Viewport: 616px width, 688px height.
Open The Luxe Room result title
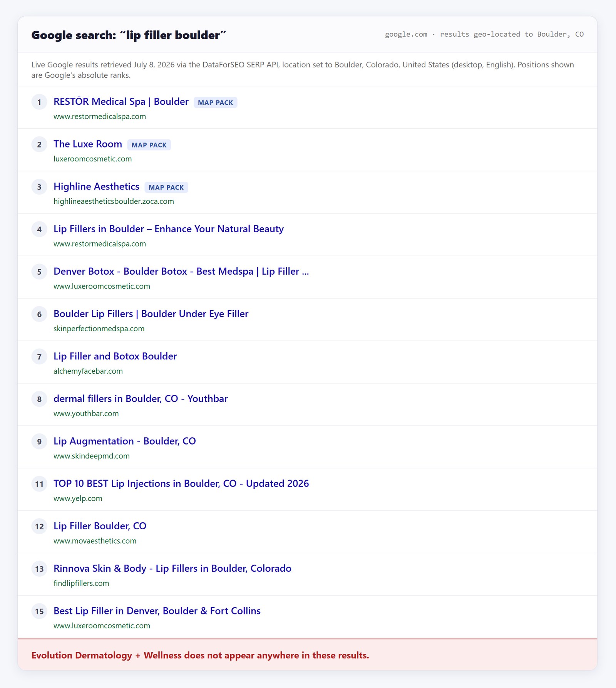pos(88,144)
